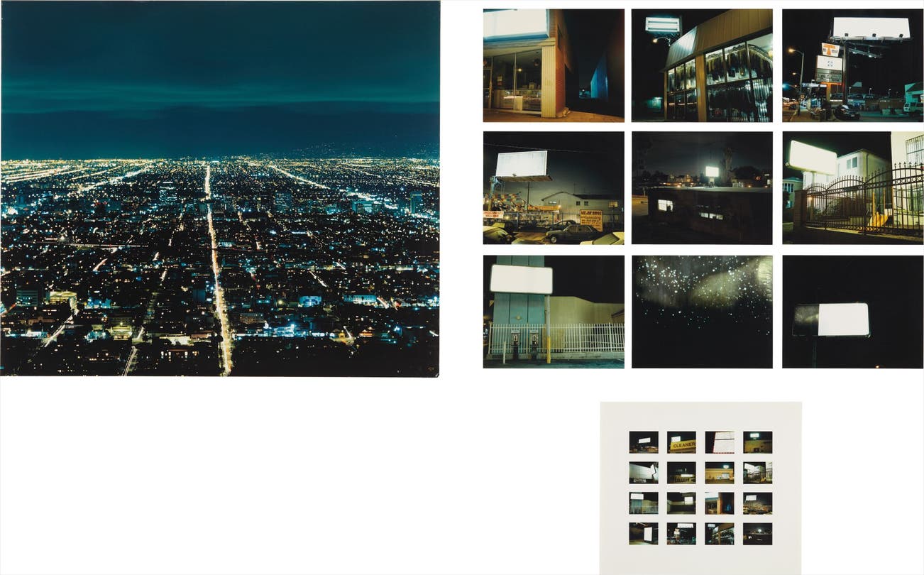This screenshot has height=575, width=924.
Task: Click the mini photo with blue-lit doorway
Action: [720, 503]
